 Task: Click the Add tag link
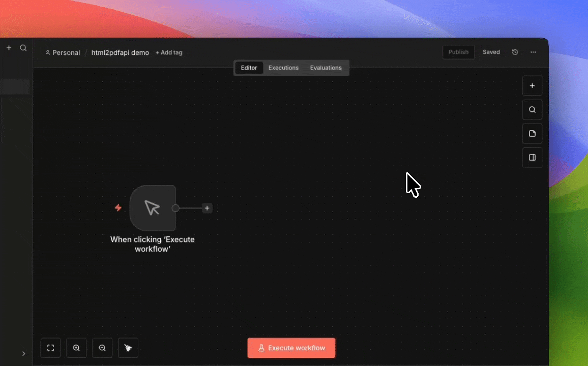click(169, 53)
